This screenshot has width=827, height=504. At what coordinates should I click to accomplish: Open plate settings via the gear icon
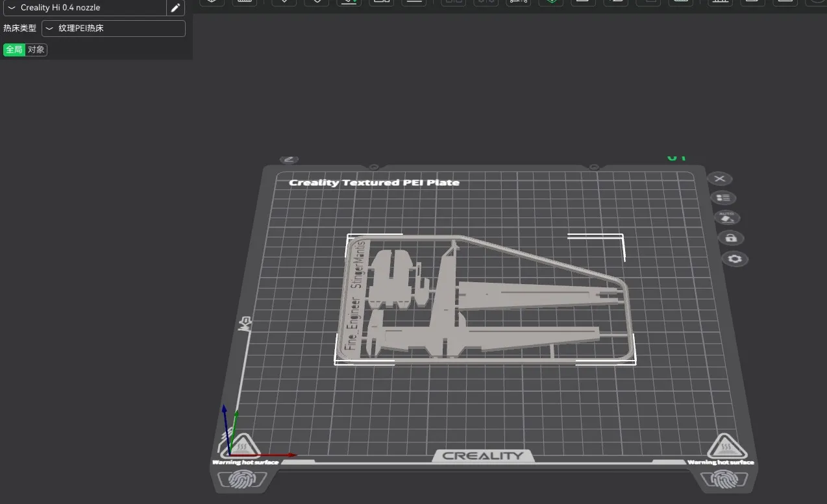click(x=735, y=259)
